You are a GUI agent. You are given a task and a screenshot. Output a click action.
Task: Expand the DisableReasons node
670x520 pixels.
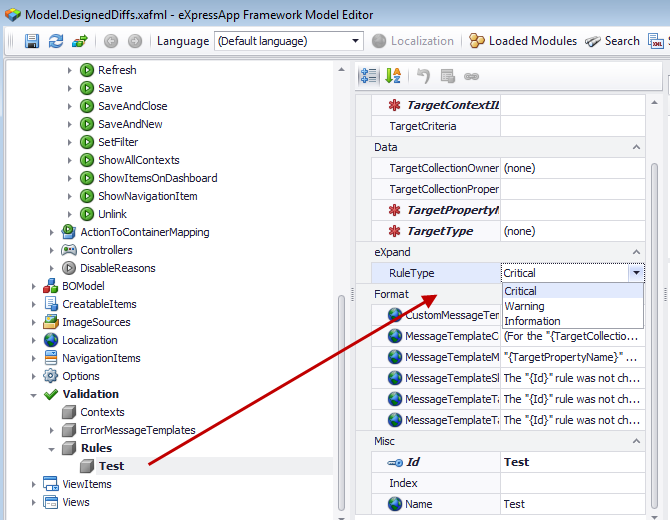[52, 268]
